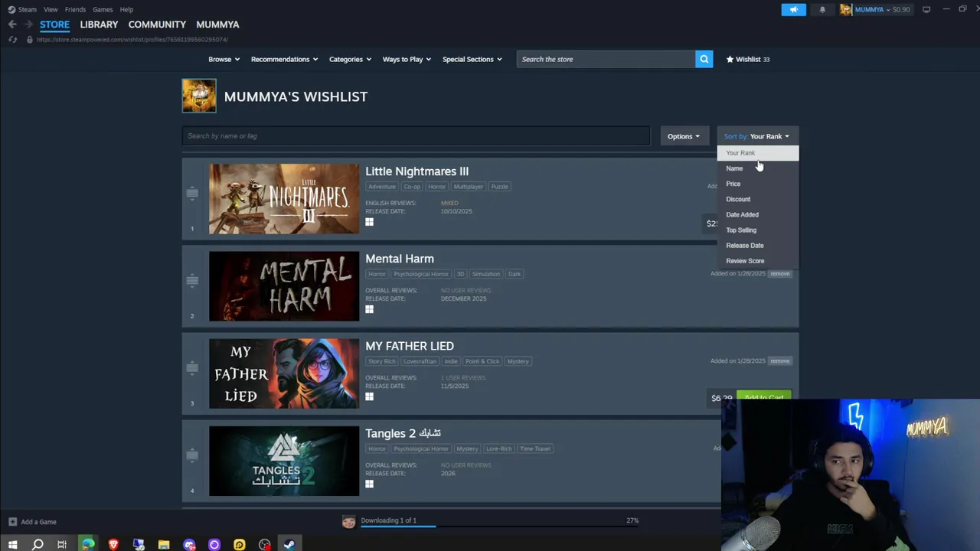The width and height of the screenshot is (980, 551).
Task: Switch to the STORE tab
Action: 54,24
